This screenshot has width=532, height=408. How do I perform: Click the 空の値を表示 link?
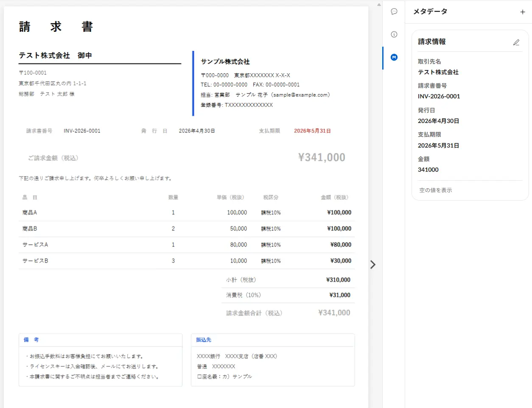[x=436, y=190]
